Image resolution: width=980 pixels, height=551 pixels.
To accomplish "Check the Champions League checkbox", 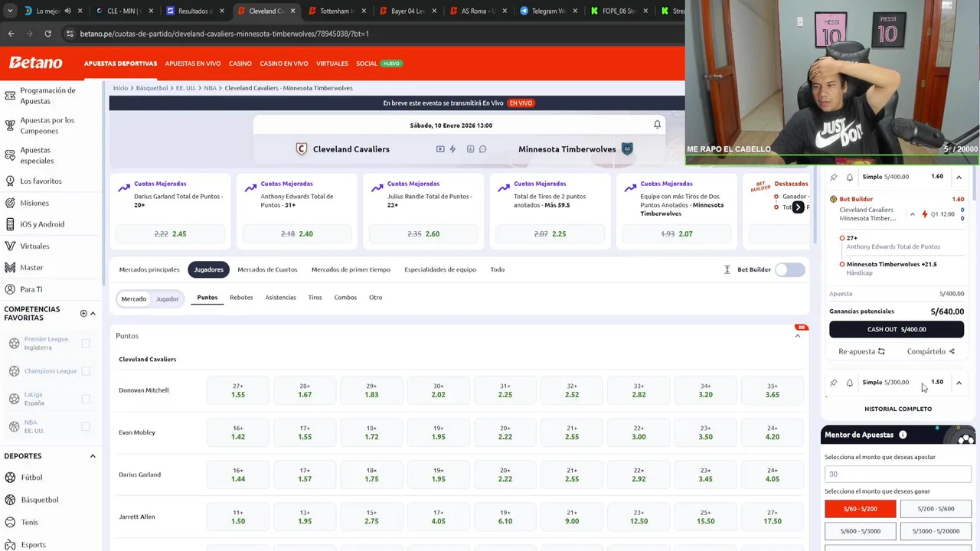I will tap(86, 371).
